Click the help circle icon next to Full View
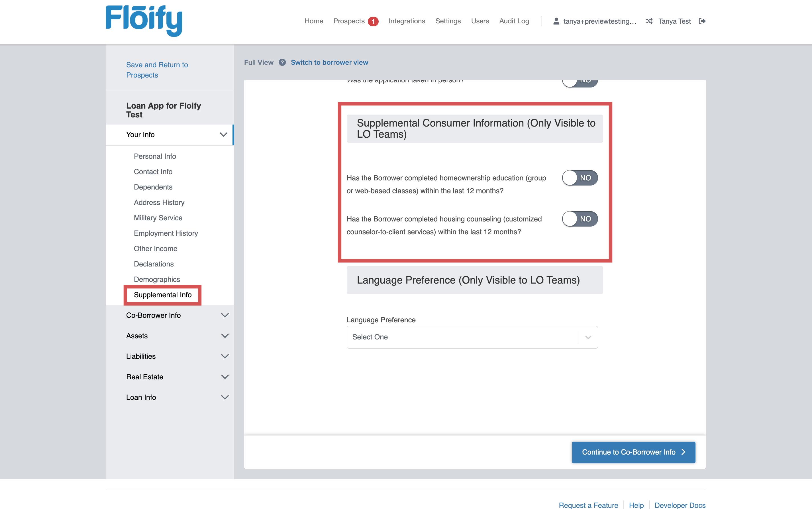 pyautogui.click(x=281, y=62)
